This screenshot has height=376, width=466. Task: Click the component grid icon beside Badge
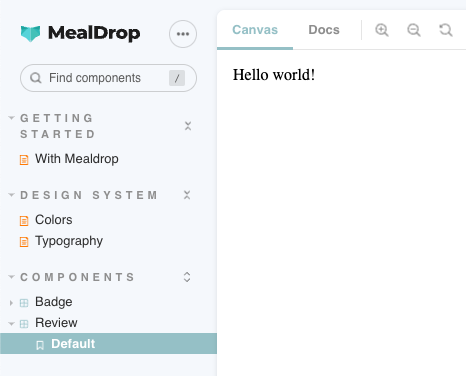(24, 303)
